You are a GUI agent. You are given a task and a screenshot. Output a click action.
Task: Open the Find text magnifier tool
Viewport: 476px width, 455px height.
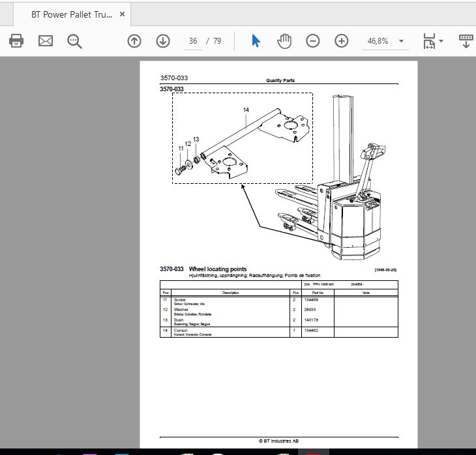point(74,41)
